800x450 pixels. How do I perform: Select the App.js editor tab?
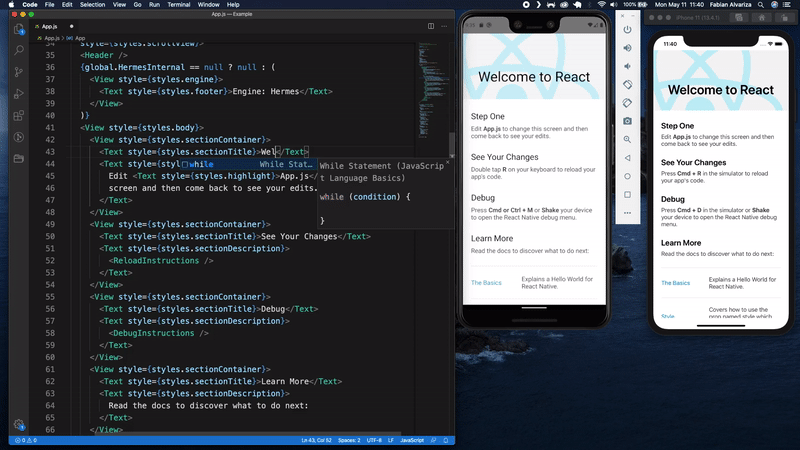(x=49, y=26)
